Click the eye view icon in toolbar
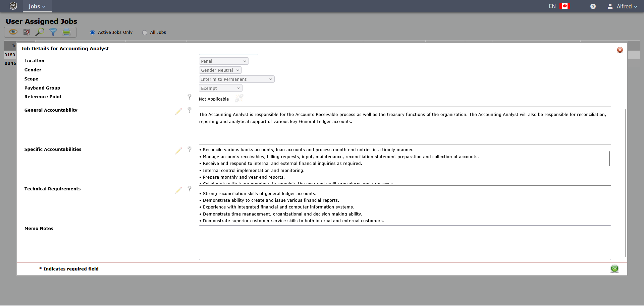This screenshot has height=306, width=644. coord(13,32)
